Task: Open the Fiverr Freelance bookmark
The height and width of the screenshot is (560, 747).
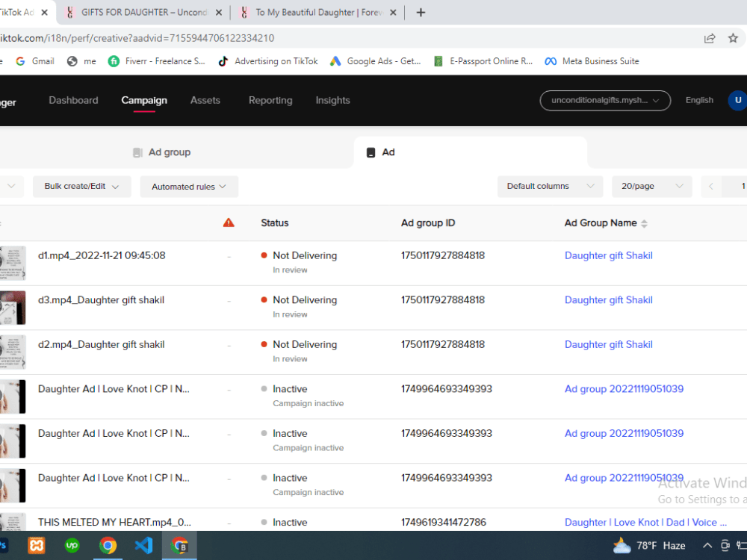Action: (157, 61)
